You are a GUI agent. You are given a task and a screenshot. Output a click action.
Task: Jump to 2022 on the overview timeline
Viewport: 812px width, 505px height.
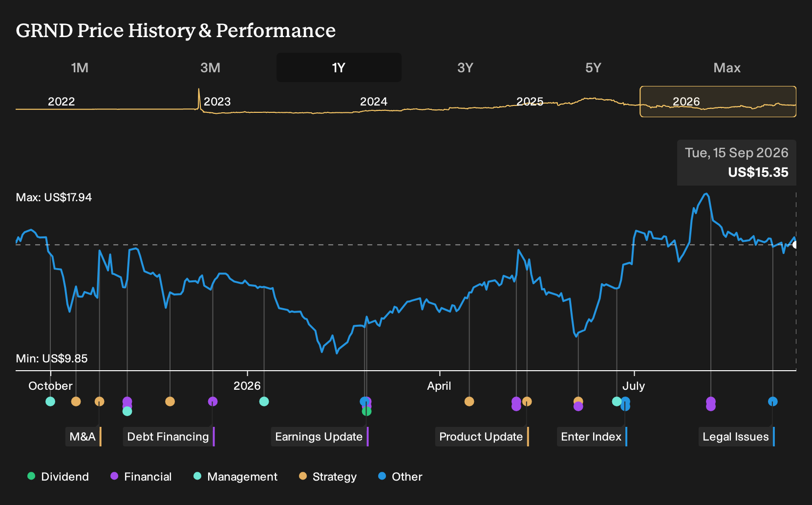61,102
